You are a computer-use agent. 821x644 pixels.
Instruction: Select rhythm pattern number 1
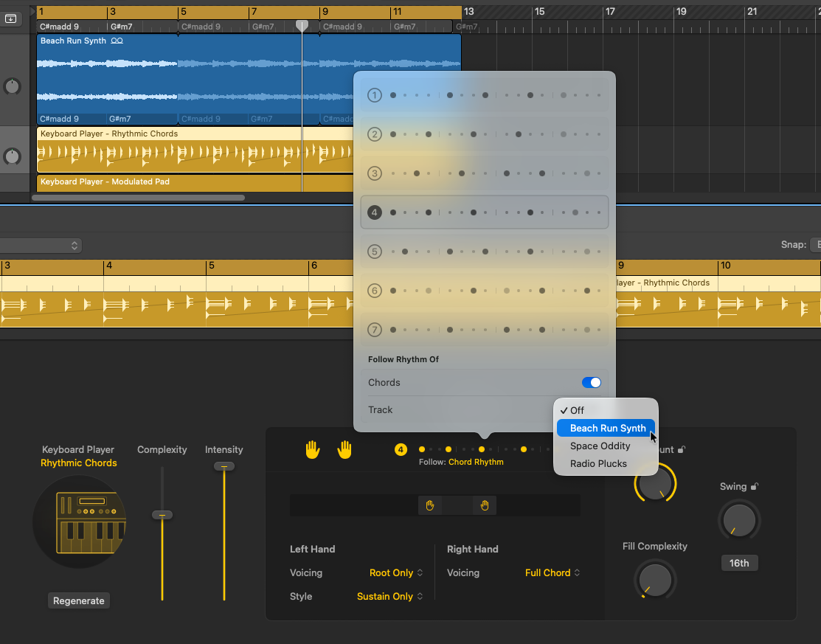click(484, 95)
